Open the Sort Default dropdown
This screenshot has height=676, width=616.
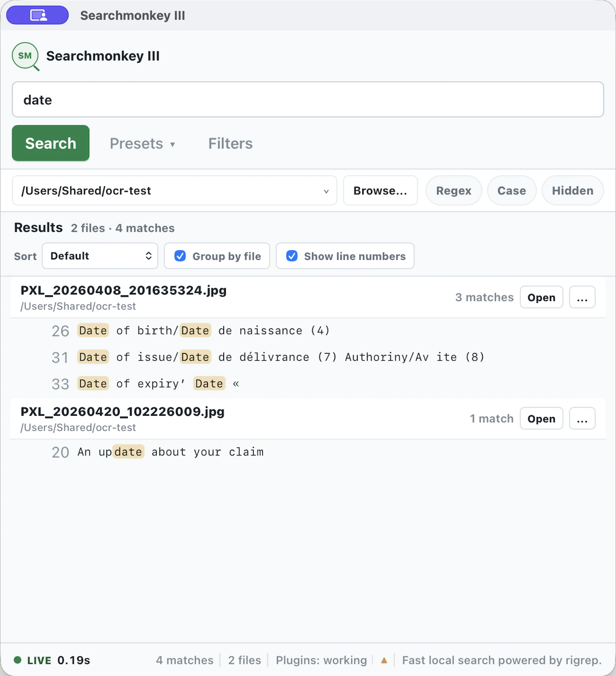pos(100,256)
